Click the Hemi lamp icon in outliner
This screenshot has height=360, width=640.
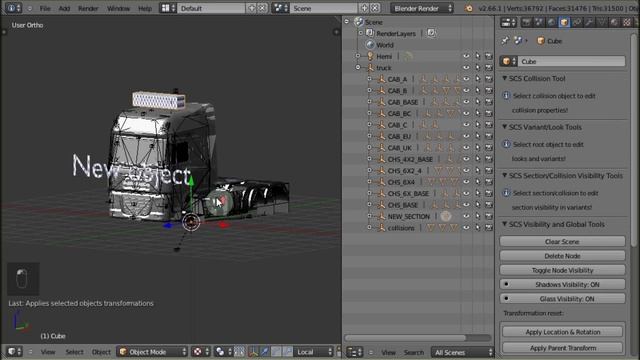click(370, 56)
